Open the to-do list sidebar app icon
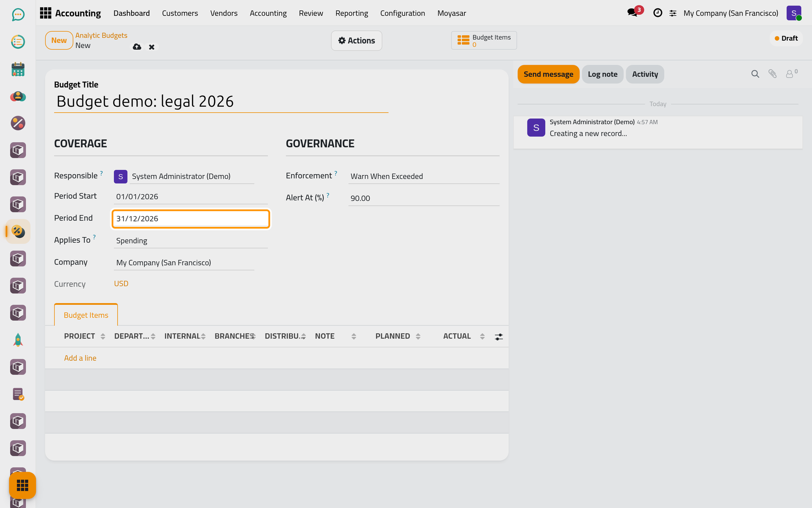Image resolution: width=812 pixels, height=508 pixels. [18, 42]
